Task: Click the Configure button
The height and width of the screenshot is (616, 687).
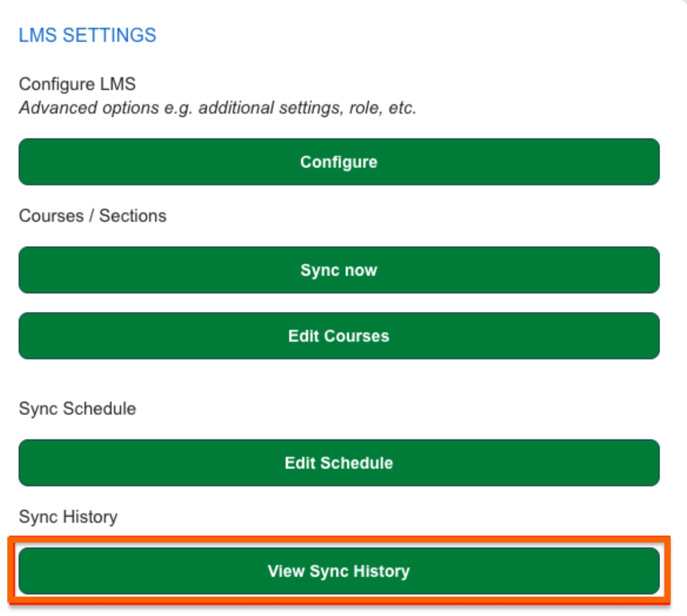Action: pyautogui.click(x=339, y=162)
